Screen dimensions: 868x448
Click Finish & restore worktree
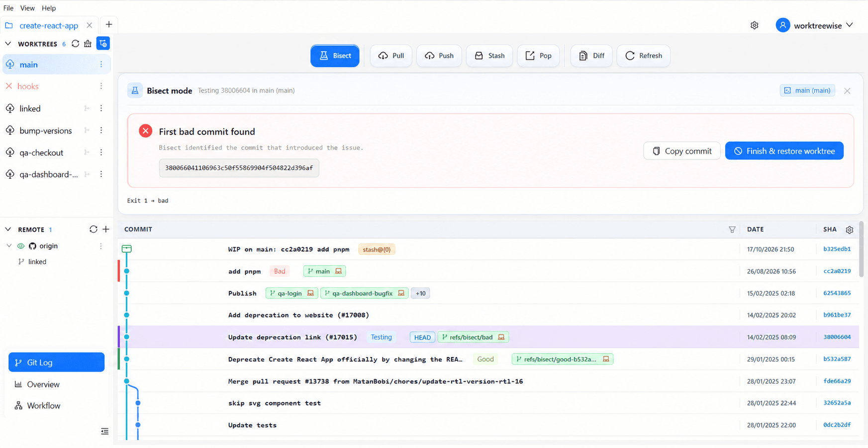pyautogui.click(x=784, y=151)
